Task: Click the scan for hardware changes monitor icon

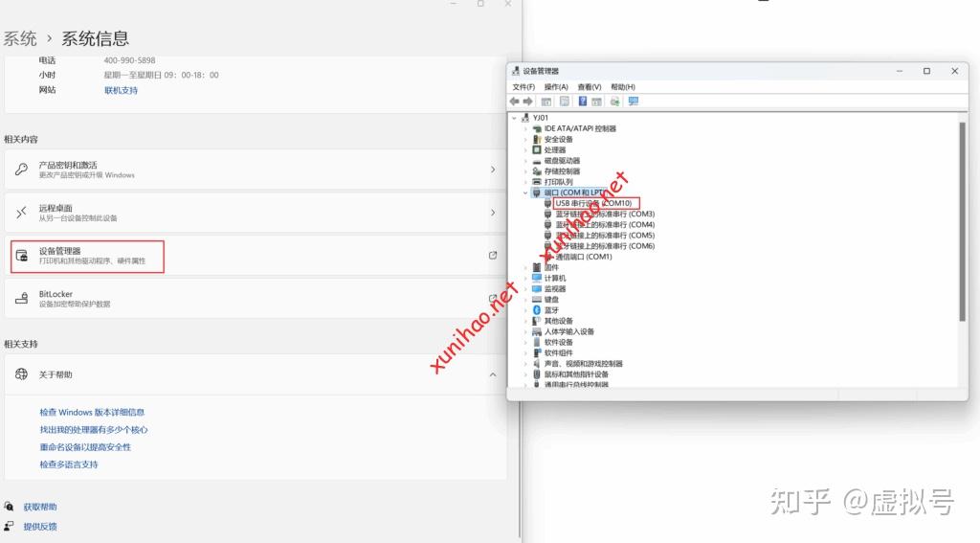Action: click(x=634, y=102)
